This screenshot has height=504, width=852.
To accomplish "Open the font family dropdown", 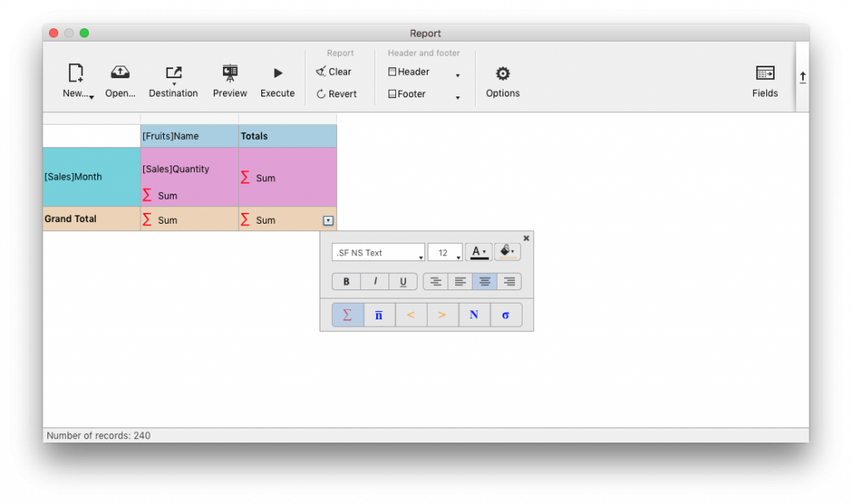I will tap(379, 252).
